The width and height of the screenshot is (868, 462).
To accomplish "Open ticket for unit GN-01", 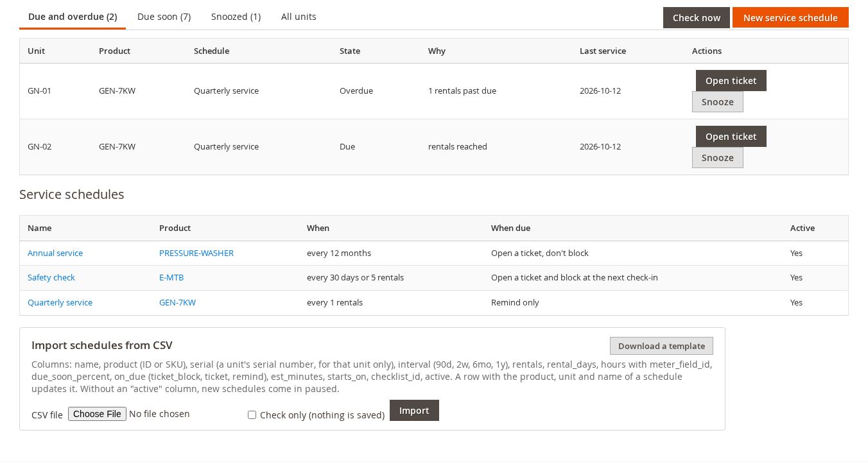I will pos(731,81).
